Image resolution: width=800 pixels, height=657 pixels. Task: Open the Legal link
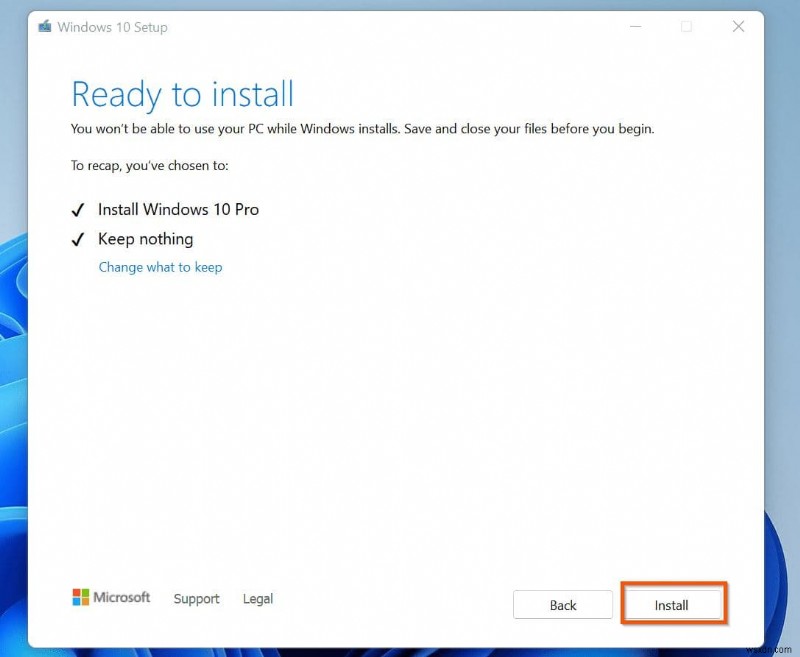click(x=257, y=598)
